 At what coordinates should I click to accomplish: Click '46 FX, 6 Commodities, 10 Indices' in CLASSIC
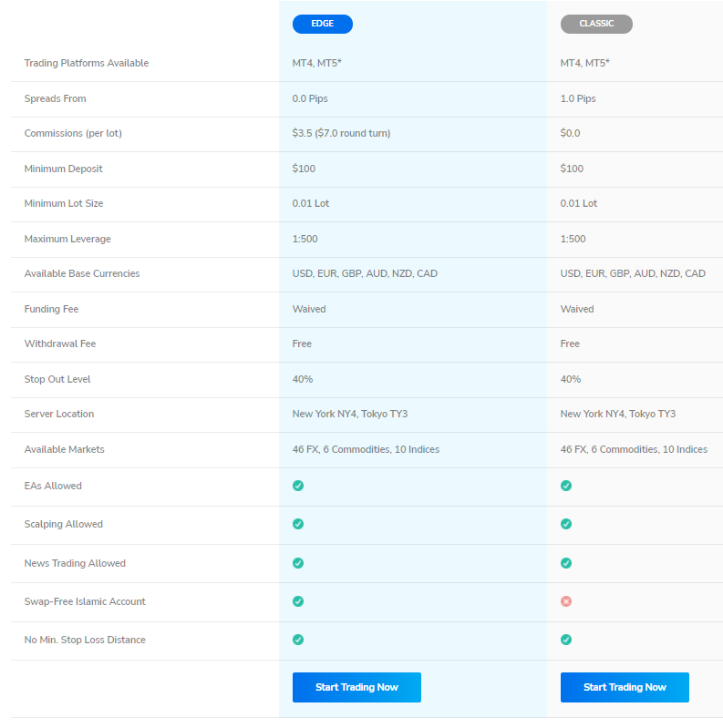[x=634, y=449]
